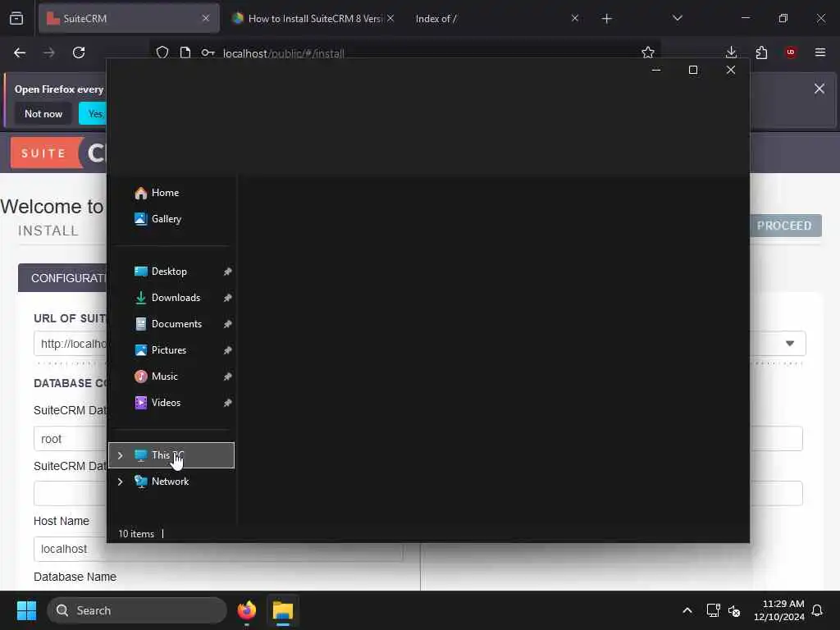Open Firefox View tab overview icon
The height and width of the screenshot is (630, 840).
(16, 19)
